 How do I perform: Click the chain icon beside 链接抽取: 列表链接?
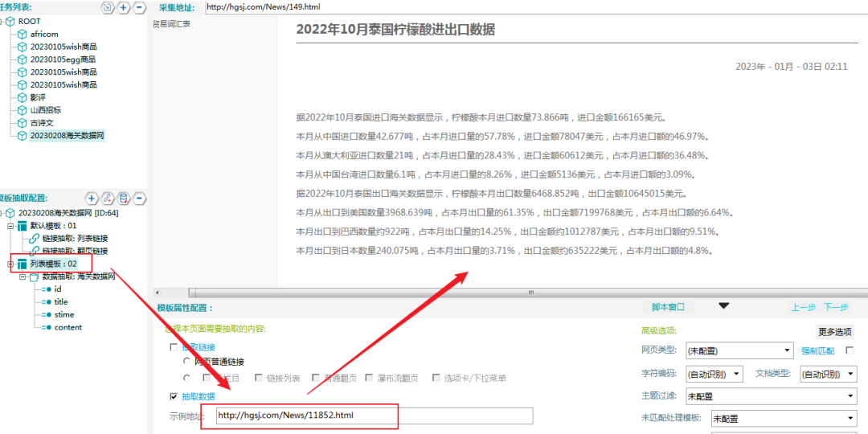[33, 239]
